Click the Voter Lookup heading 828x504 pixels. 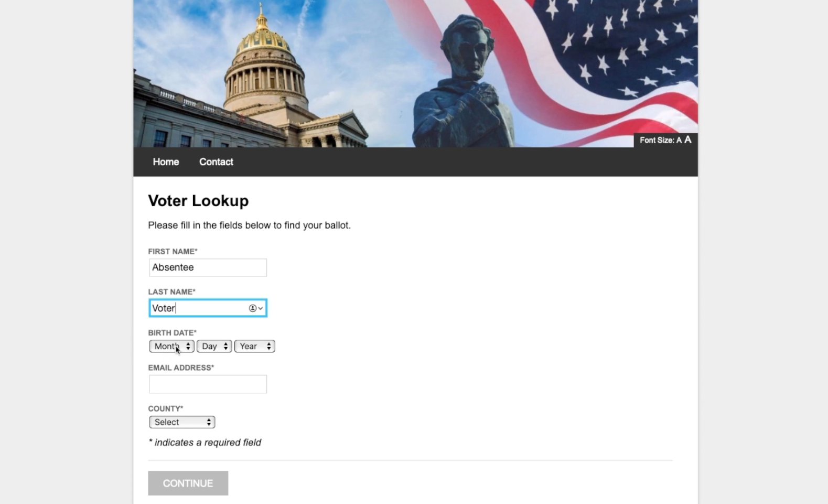coord(198,201)
